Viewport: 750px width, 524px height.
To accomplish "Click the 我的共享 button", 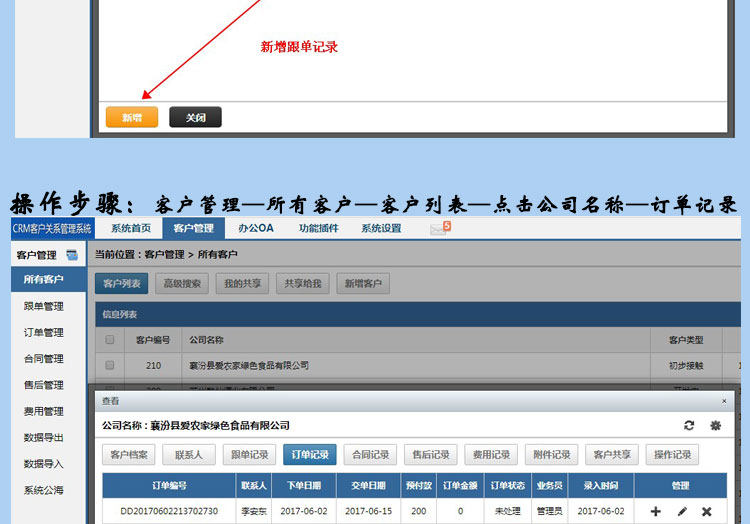I will click(x=242, y=284).
